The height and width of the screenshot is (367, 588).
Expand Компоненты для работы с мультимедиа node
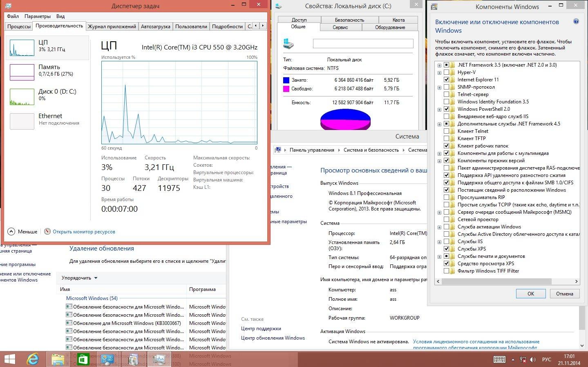click(x=439, y=153)
